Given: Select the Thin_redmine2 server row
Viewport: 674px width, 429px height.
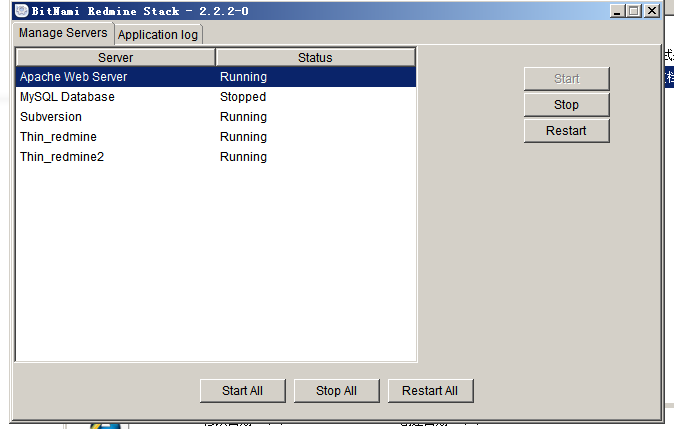Looking at the screenshot, I should point(216,157).
